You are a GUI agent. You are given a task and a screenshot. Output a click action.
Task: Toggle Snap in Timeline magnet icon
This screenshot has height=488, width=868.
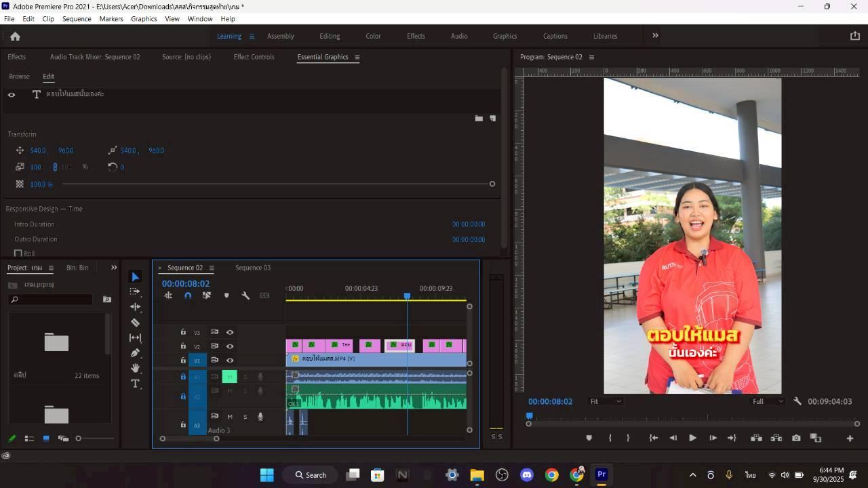click(188, 296)
